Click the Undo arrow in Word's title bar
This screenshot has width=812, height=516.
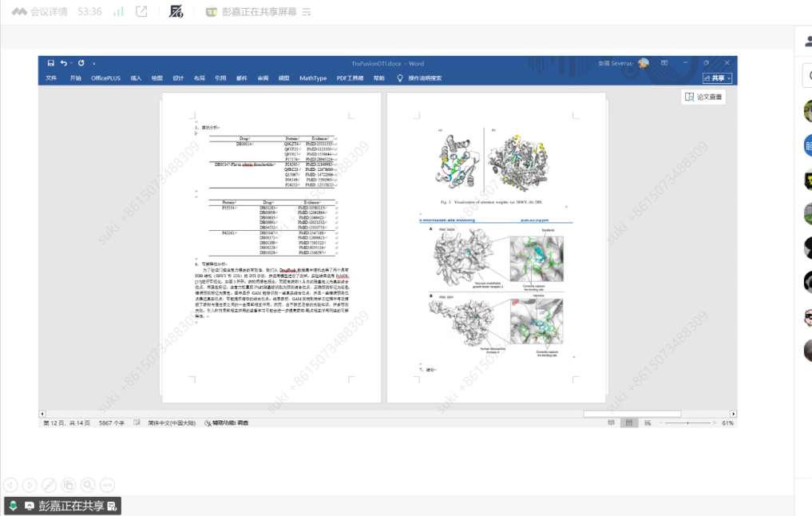(64, 63)
